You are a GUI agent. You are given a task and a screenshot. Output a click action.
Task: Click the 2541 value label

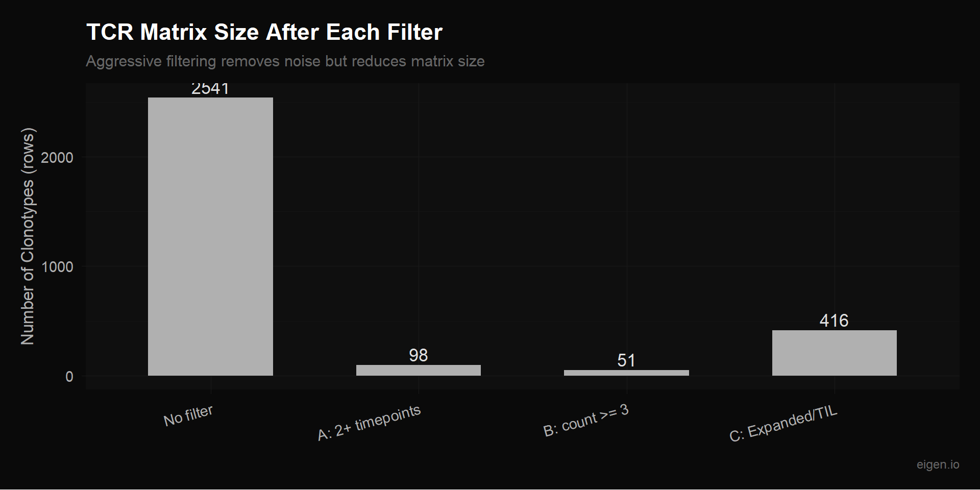pos(210,89)
